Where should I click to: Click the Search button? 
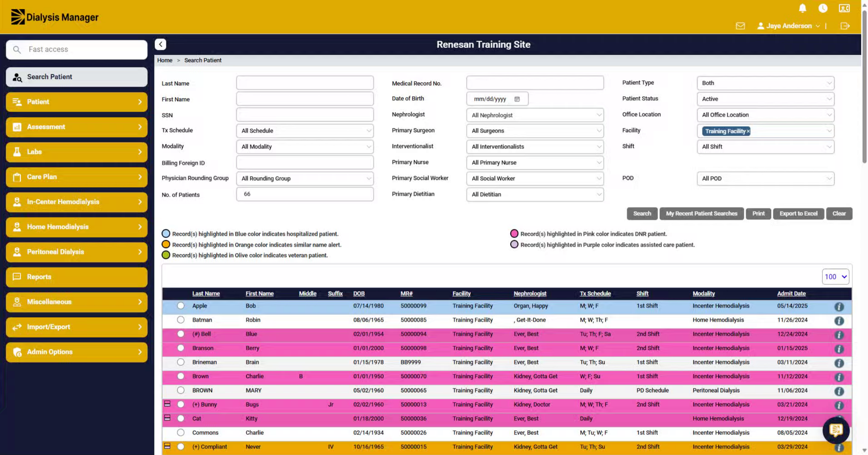[x=642, y=214]
